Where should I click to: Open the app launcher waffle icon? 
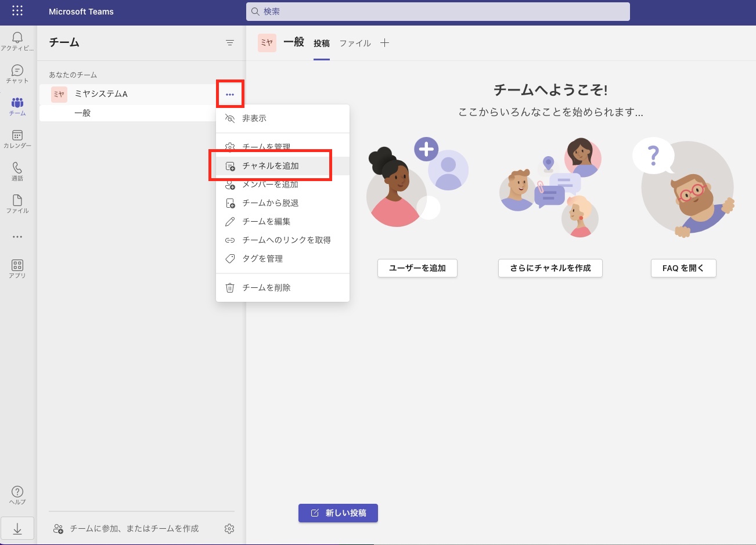(x=17, y=11)
